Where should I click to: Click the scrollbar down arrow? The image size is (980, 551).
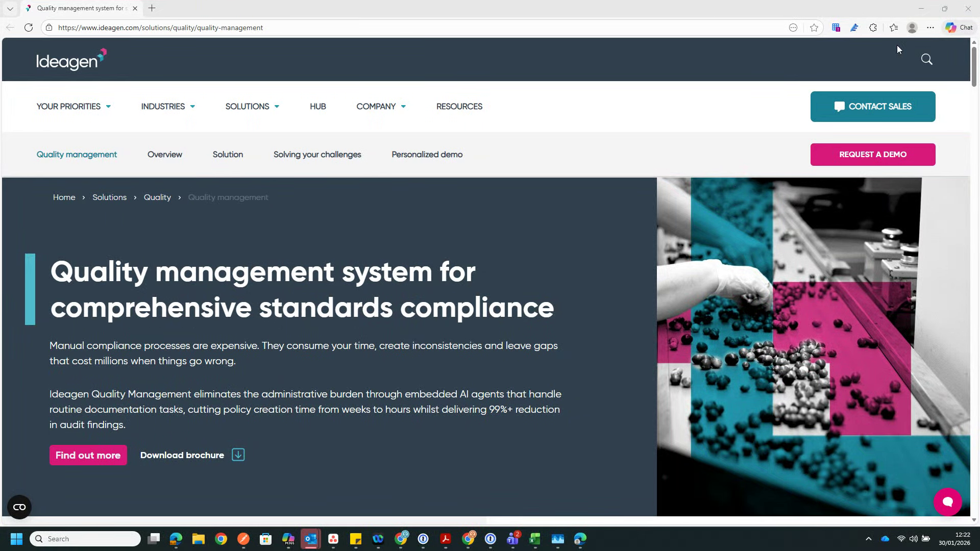coord(974,520)
